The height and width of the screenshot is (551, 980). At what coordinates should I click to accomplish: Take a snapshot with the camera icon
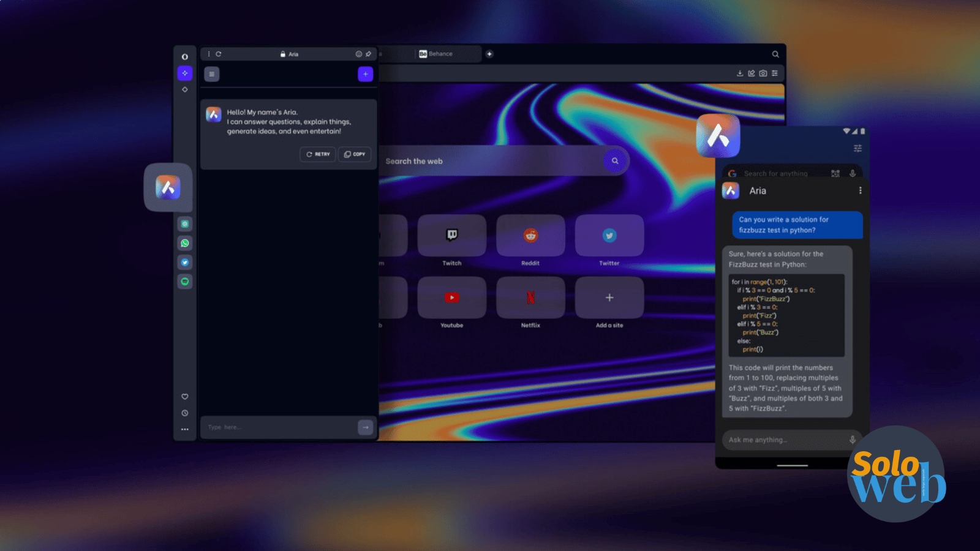pos(763,73)
